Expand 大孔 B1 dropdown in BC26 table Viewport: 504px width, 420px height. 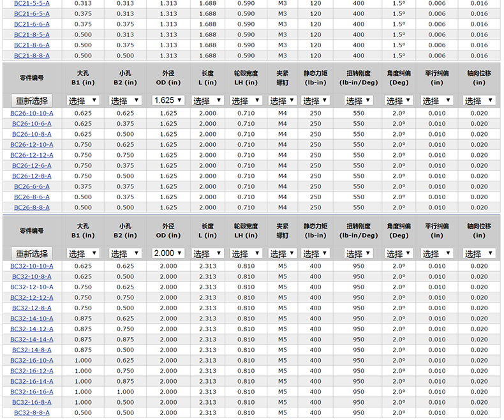tap(84, 101)
